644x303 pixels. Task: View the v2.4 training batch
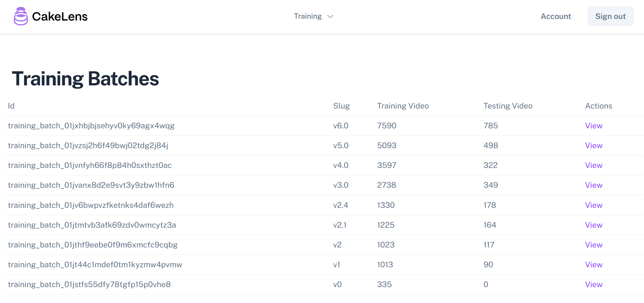coord(594,205)
